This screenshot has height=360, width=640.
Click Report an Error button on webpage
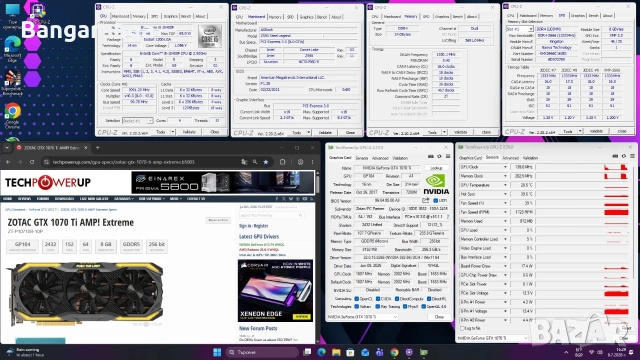(218, 220)
